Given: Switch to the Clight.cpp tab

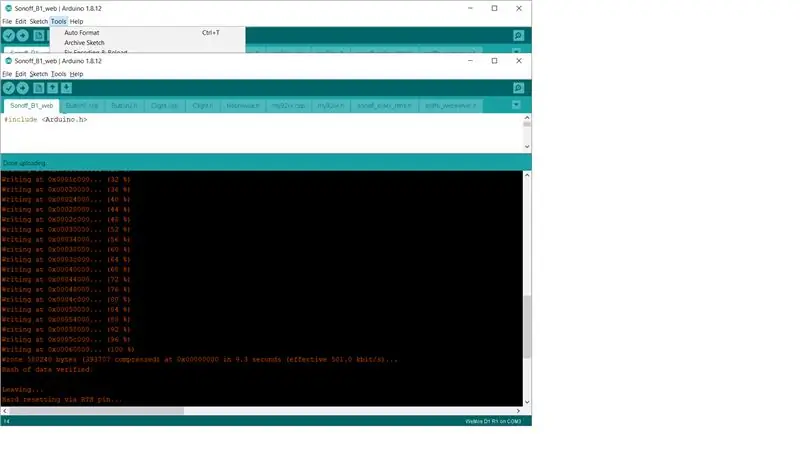Looking at the screenshot, I should [x=164, y=106].
